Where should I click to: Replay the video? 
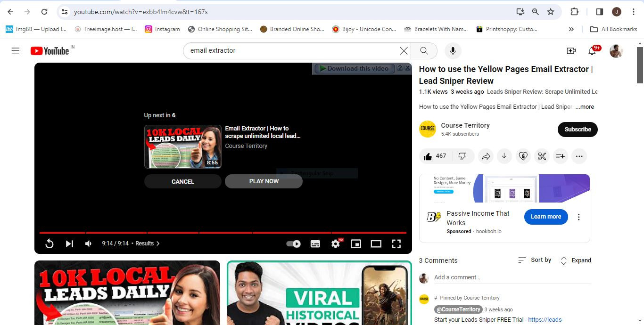[49, 244]
